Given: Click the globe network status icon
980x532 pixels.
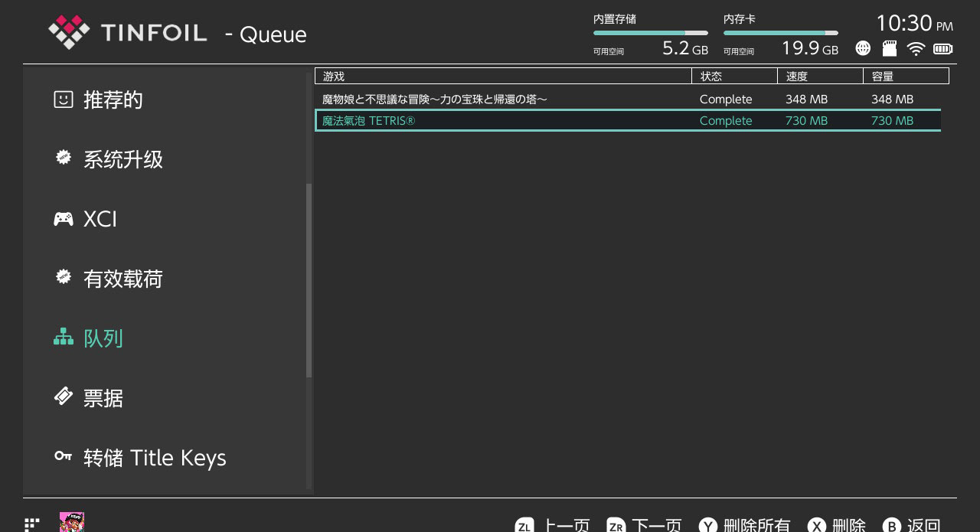Looking at the screenshot, I should click(863, 48).
